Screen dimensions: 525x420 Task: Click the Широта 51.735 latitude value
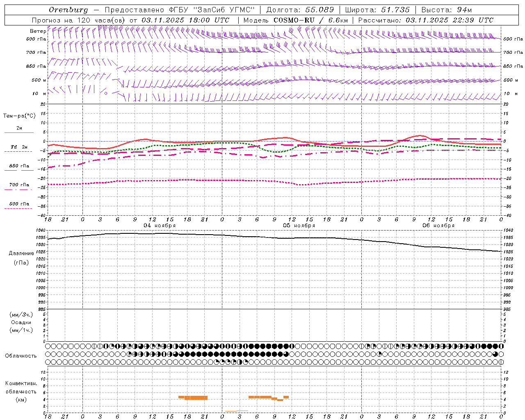377,10
